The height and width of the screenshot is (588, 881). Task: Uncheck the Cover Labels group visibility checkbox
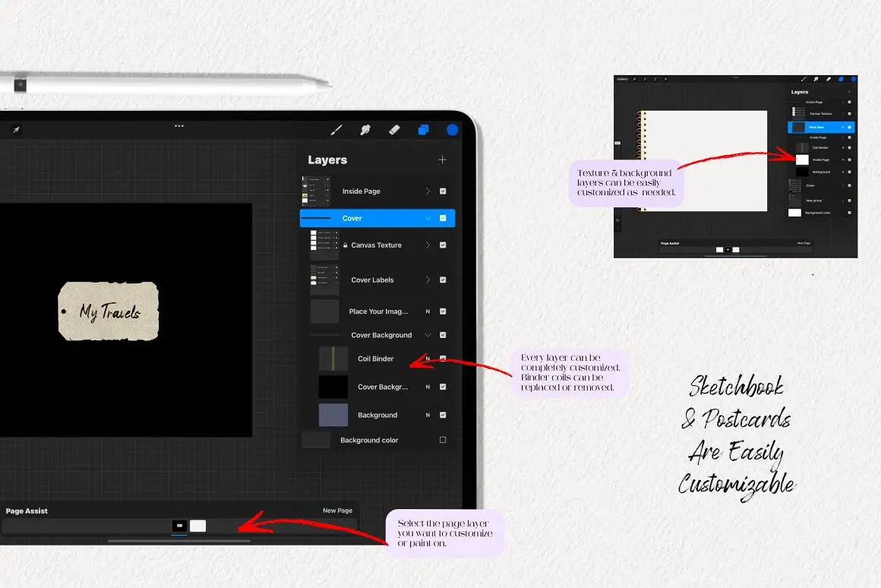443,280
